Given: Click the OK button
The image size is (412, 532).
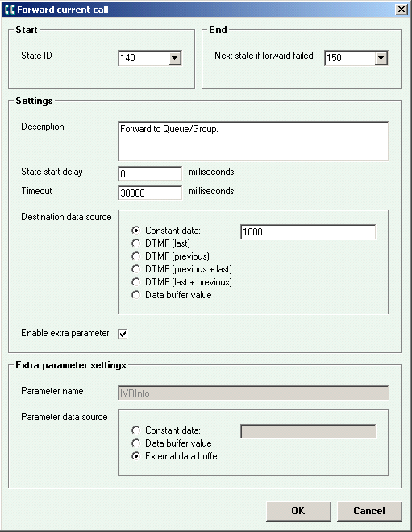Looking at the screenshot, I should click(298, 511).
